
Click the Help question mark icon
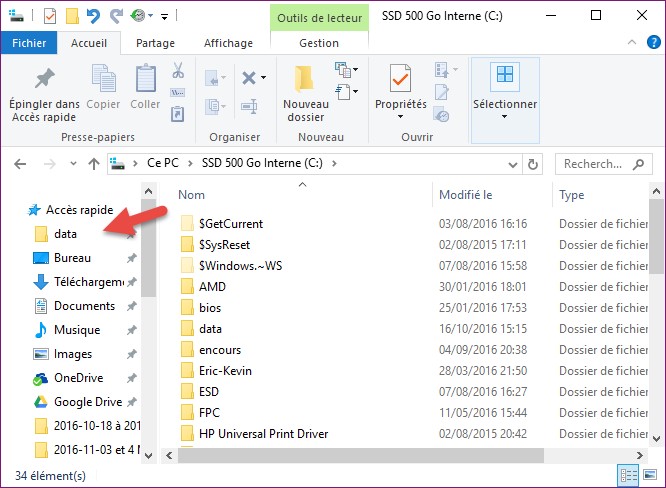(654, 44)
